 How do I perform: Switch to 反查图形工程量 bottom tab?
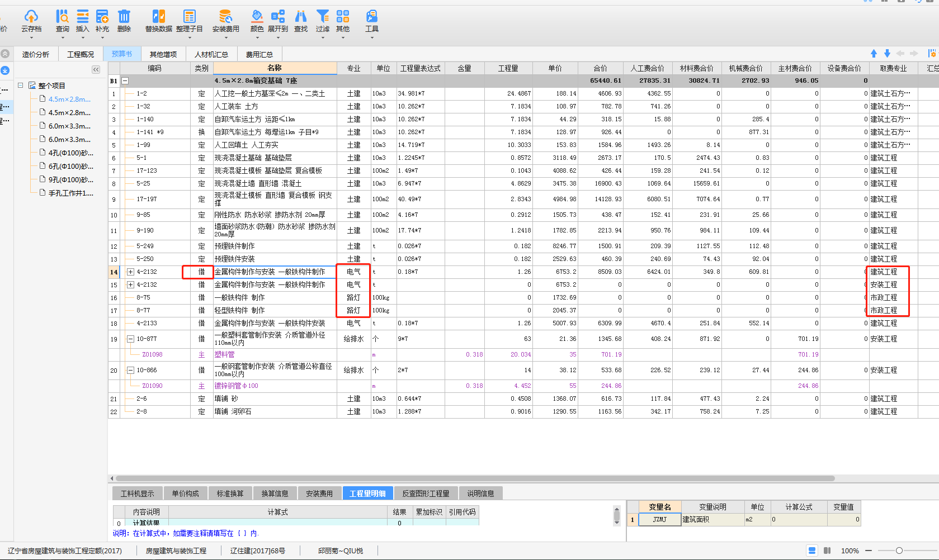click(x=426, y=493)
